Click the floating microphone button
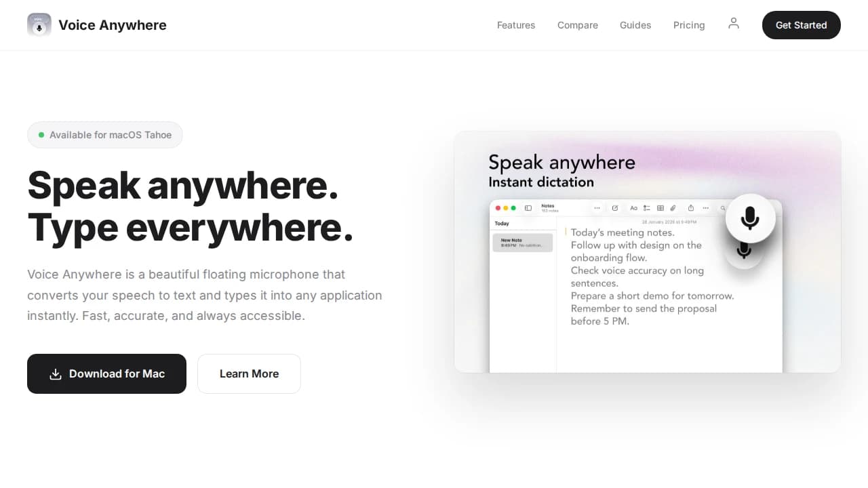The image size is (868, 488). tap(750, 218)
